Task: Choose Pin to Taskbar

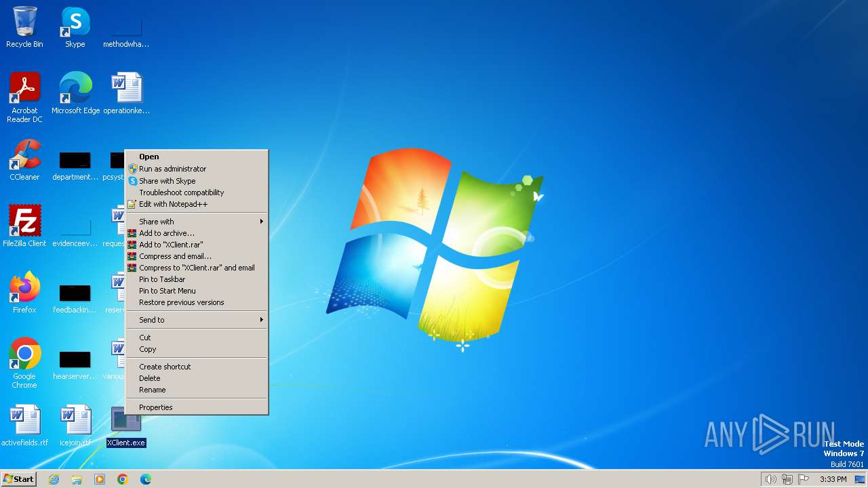Action: click(197, 279)
